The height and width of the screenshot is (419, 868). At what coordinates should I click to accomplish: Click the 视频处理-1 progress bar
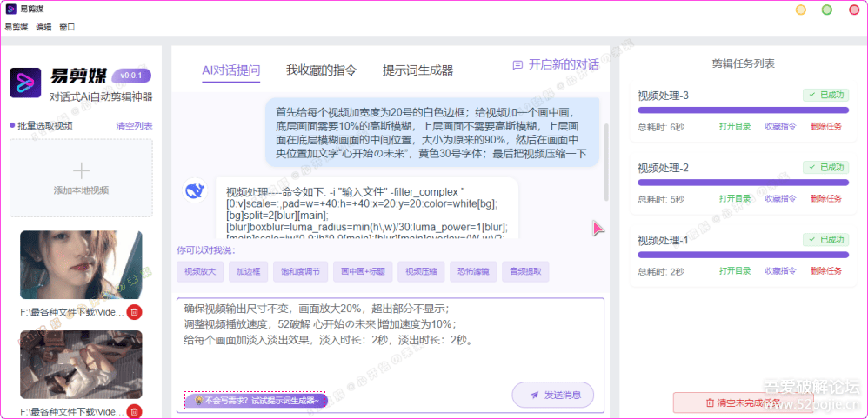[743, 256]
